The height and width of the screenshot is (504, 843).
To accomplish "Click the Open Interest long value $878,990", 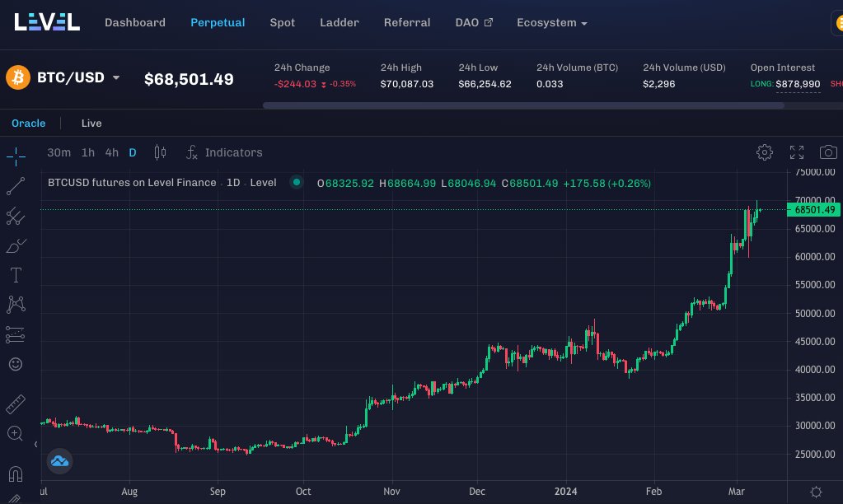I will [x=798, y=84].
